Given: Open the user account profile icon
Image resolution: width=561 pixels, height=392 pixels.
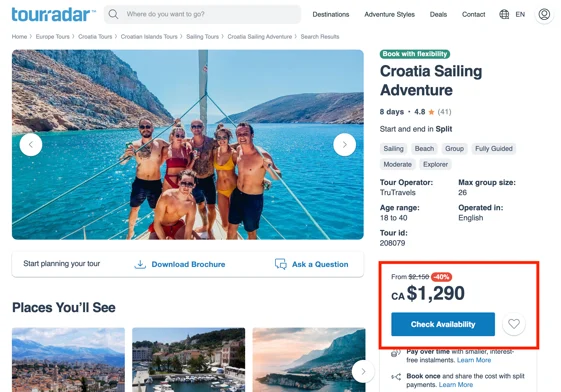Looking at the screenshot, I should tap(544, 14).
